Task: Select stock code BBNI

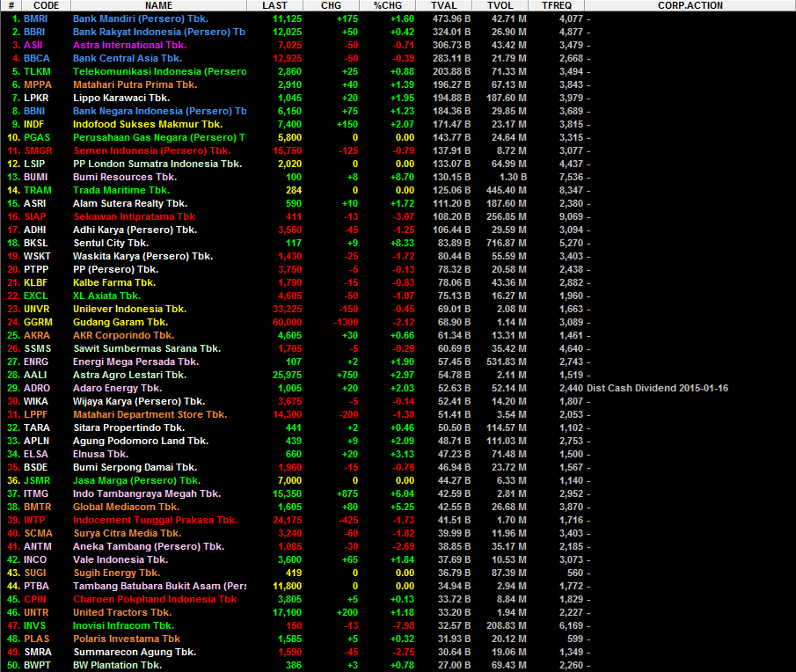Action: (x=34, y=111)
